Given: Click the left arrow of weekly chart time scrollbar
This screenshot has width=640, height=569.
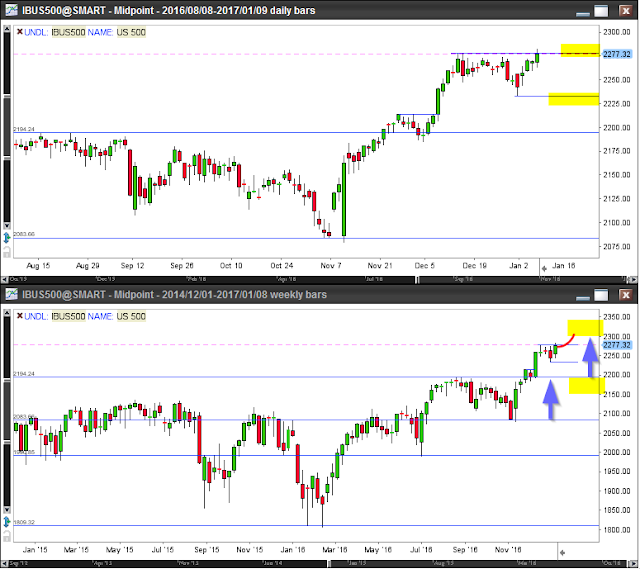Looking at the screenshot, I should pos(4,564).
